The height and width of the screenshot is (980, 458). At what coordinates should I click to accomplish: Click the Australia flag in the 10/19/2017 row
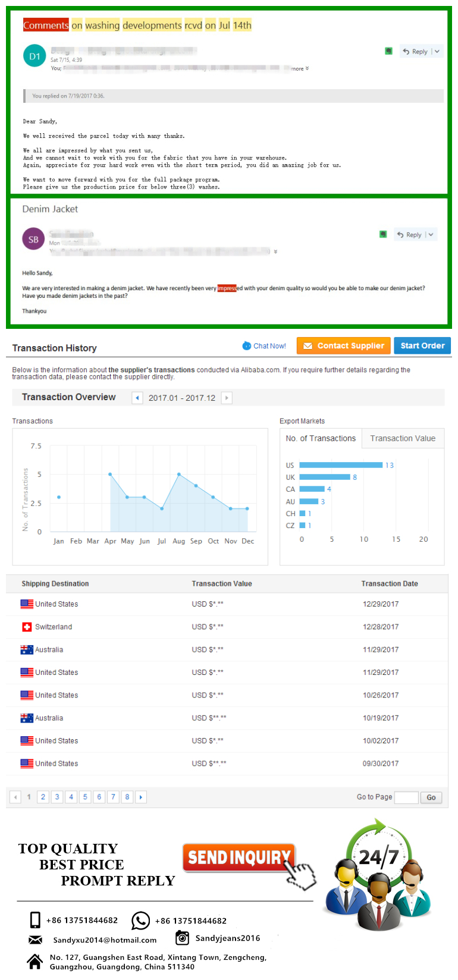[x=27, y=718]
